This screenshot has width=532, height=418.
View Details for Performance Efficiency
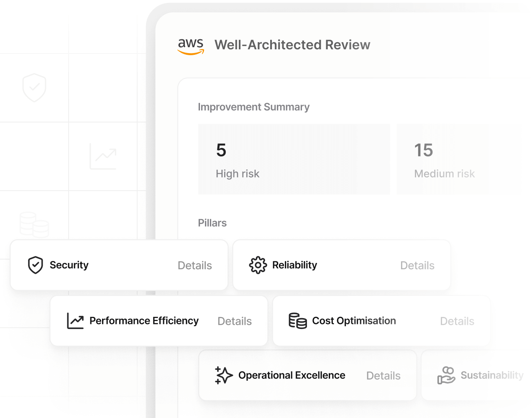click(234, 321)
